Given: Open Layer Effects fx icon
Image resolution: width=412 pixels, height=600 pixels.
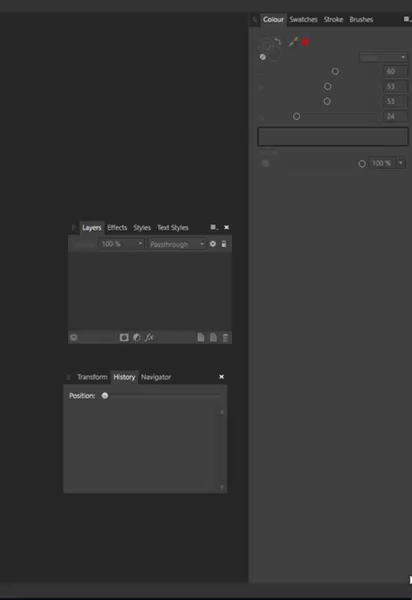Looking at the screenshot, I should click(x=149, y=337).
